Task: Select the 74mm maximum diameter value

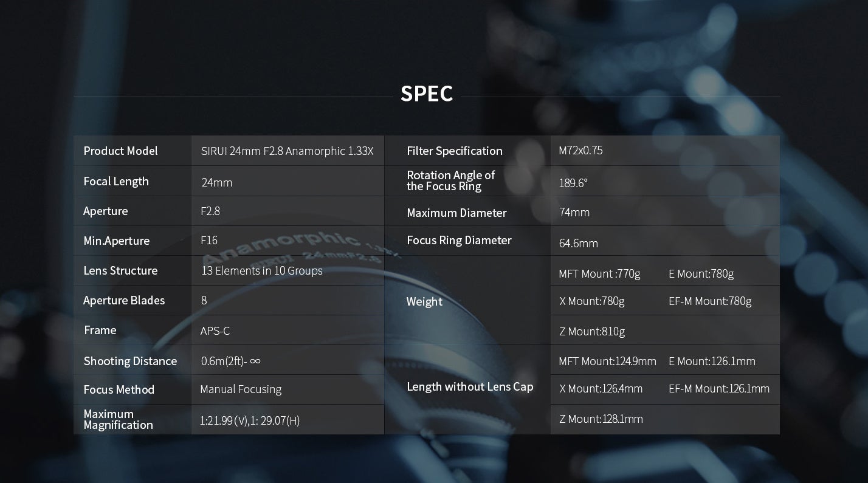Action: pyautogui.click(x=574, y=212)
